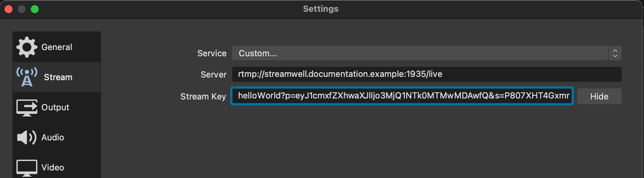Hide the stream key with Hide button
Viewport: 644px width, 178px height.
pos(599,97)
